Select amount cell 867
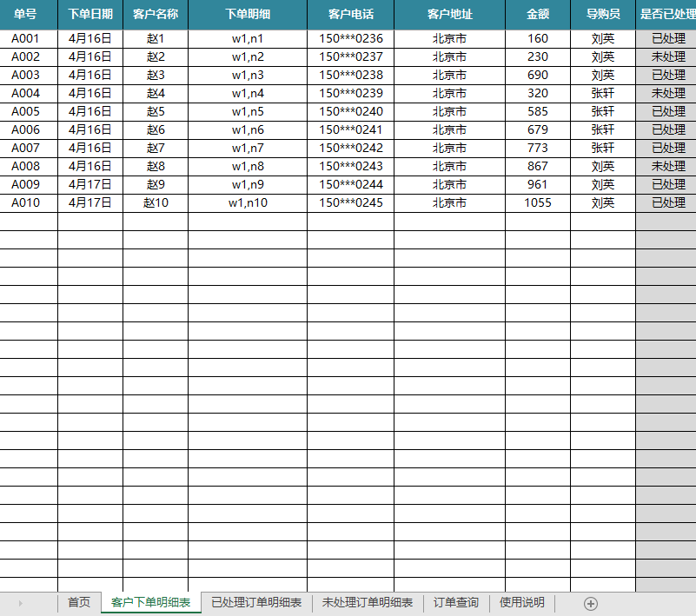Screen dimensions: 696x616 538,167
